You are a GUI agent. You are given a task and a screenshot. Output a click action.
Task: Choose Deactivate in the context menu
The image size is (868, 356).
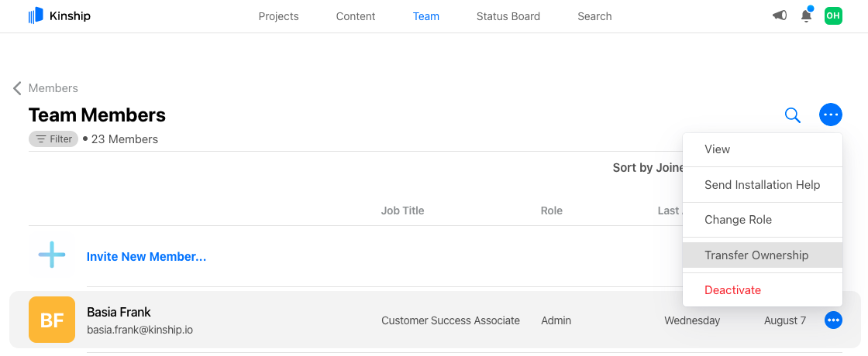click(x=732, y=290)
